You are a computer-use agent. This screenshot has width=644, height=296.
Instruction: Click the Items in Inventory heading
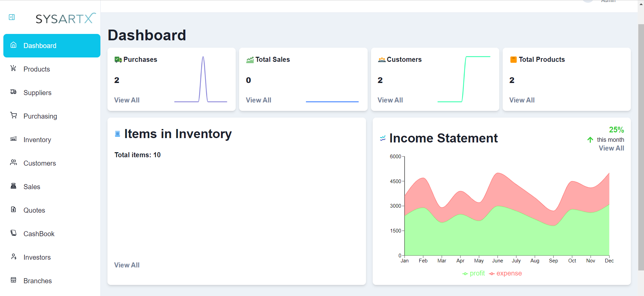(178, 134)
